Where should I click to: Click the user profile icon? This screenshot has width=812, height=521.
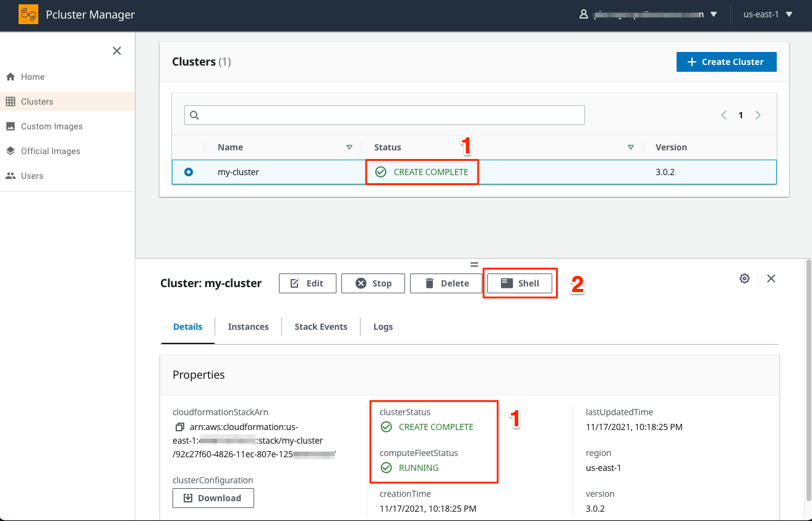click(583, 14)
